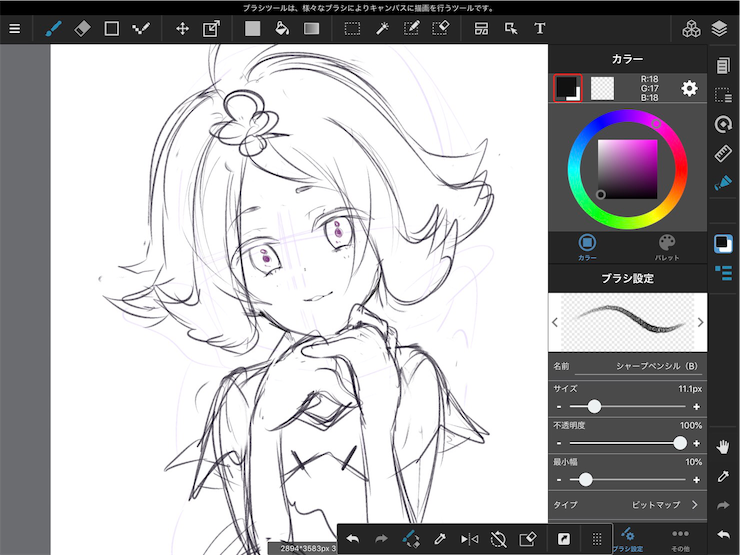Image resolution: width=740 pixels, height=555 pixels.
Task: Increase opacity plus button
Action: pyautogui.click(x=697, y=444)
